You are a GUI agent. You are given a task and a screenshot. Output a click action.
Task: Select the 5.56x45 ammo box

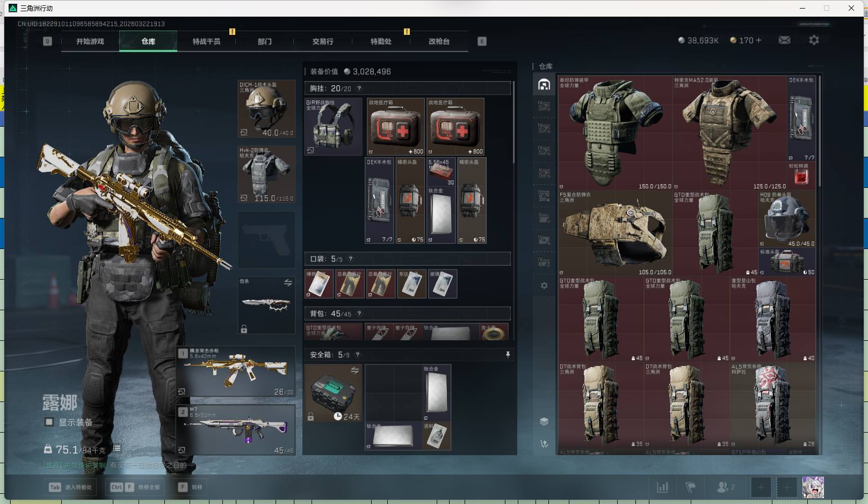pos(441,172)
